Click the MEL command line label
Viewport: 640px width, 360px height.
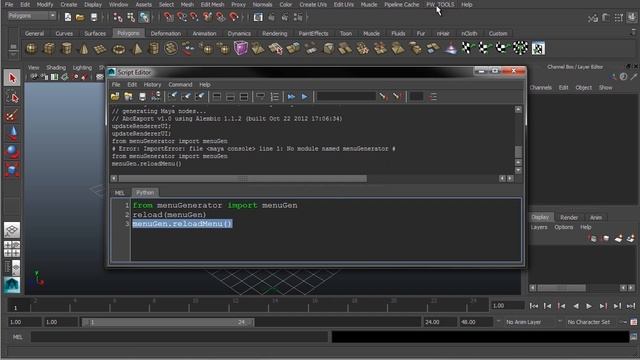[x=18, y=337]
